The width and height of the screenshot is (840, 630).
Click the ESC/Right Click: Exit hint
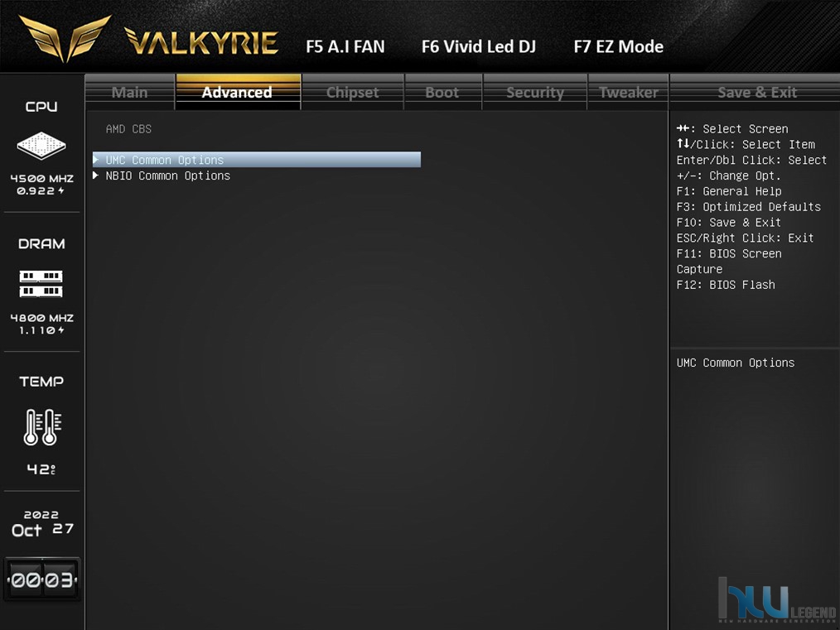745,238
